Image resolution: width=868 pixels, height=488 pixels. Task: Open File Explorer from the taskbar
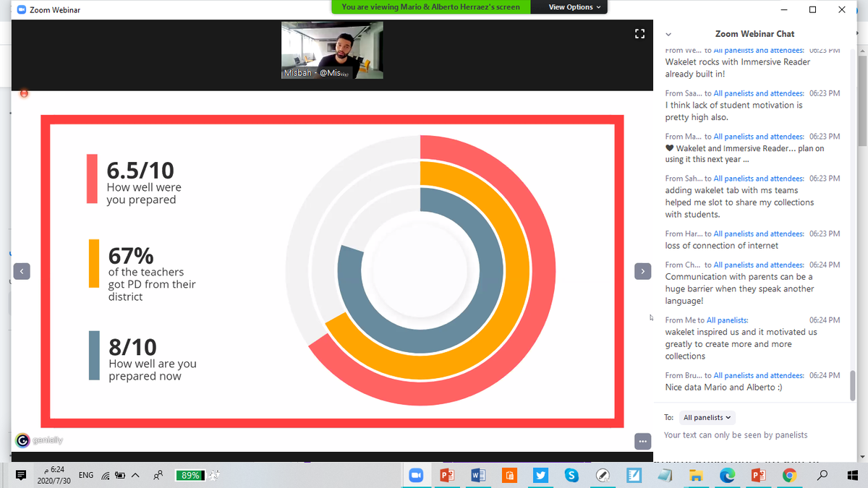coord(696,475)
